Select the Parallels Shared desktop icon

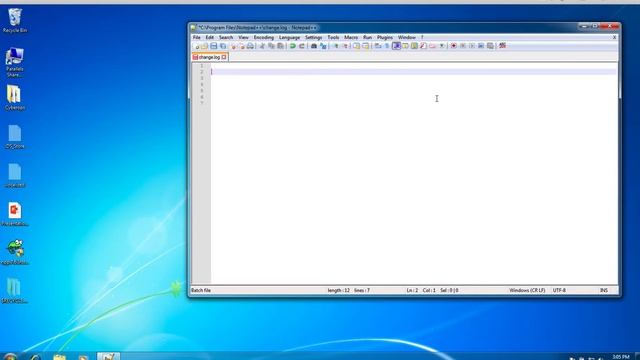(x=15, y=62)
